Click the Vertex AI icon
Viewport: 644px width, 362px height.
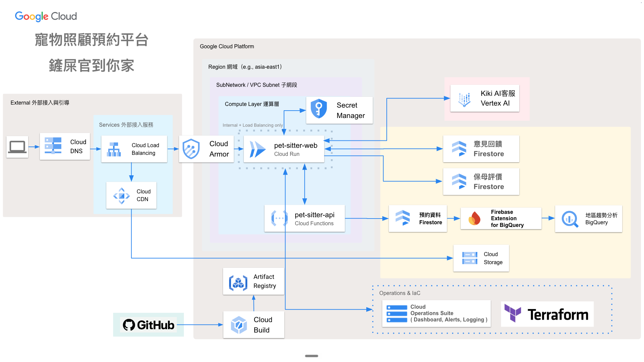pyautogui.click(x=465, y=99)
